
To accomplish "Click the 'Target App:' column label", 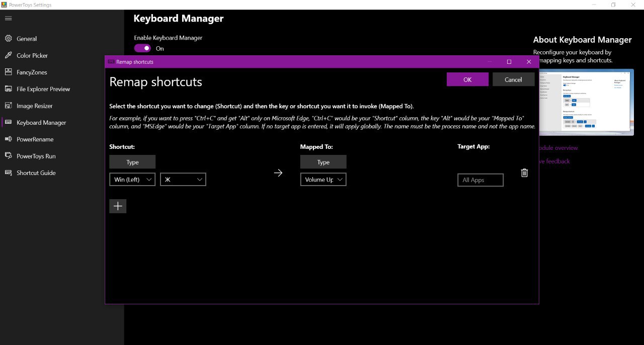I will [x=473, y=146].
